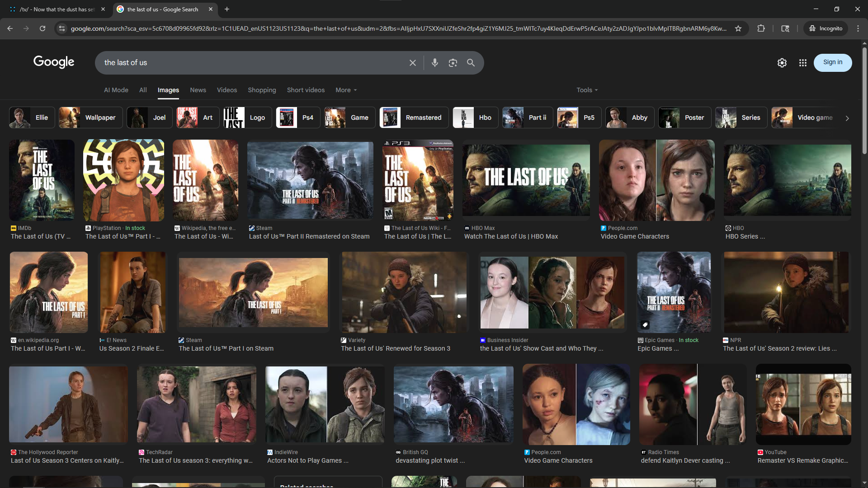Open the NPR Season 2 review link
This screenshot has height=488, width=868.
[x=780, y=348]
